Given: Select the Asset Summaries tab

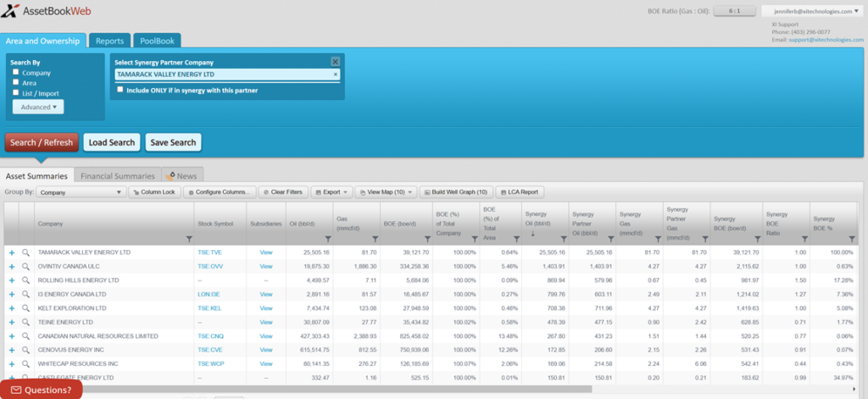Looking at the screenshot, I should click(x=36, y=176).
